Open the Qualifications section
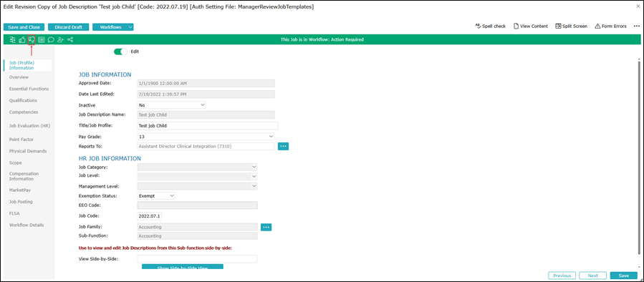This screenshot has width=644, height=282. 23,100
